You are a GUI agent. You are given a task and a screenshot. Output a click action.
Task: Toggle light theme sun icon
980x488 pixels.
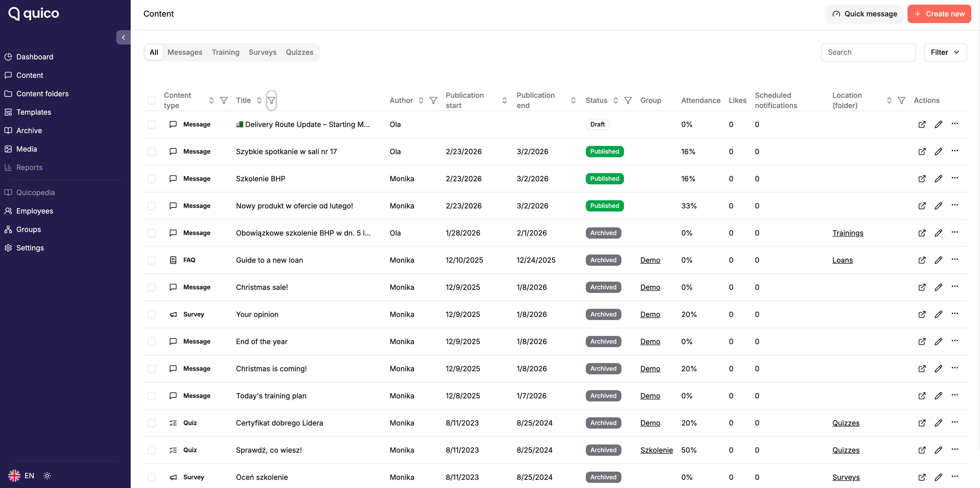point(47,475)
